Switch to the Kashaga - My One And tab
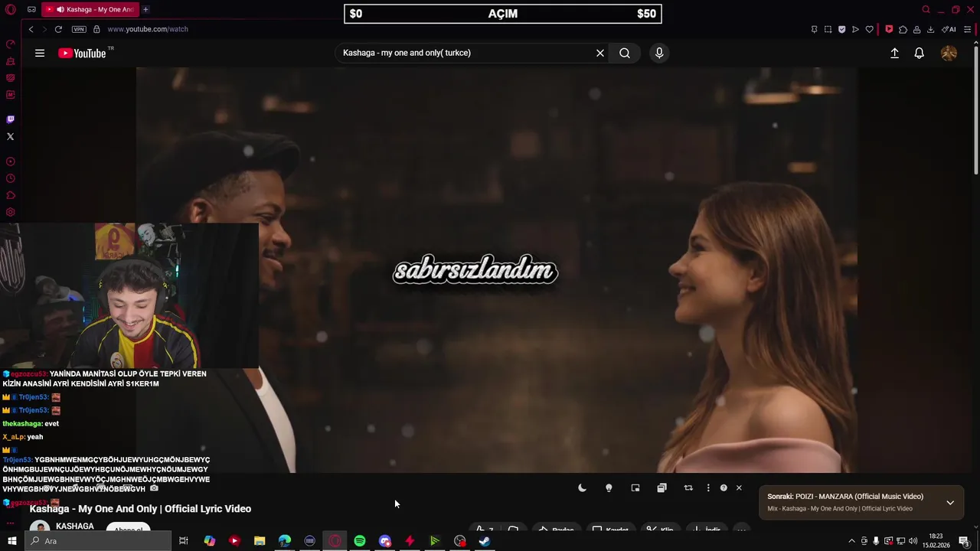Screen dimensions: 980x551 pyautogui.click(x=90, y=10)
